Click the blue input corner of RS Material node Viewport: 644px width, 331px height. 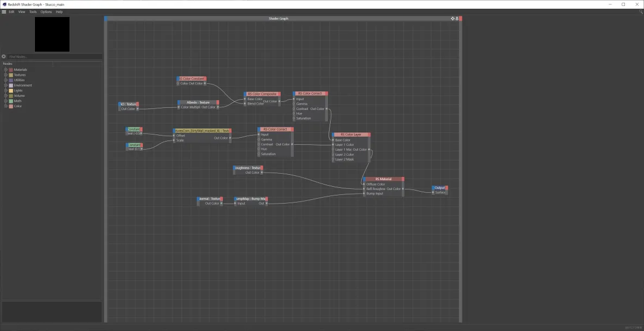(x=364, y=179)
